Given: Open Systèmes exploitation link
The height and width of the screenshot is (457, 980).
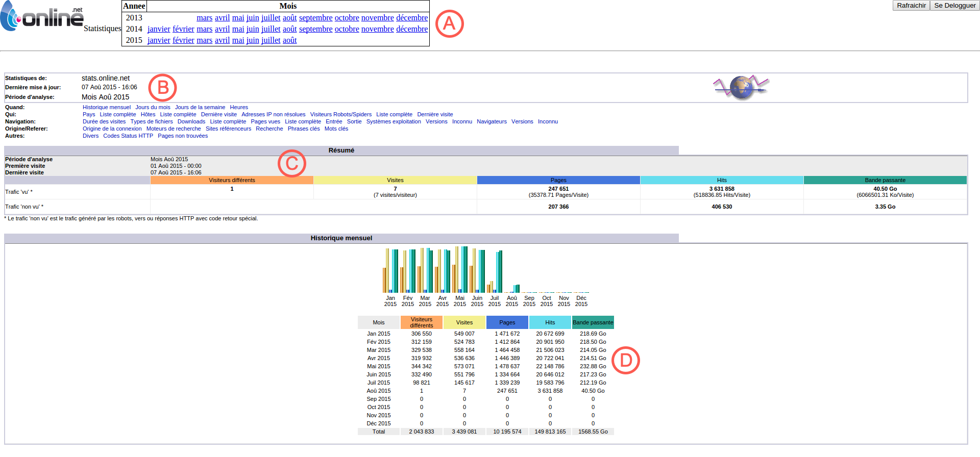Looking at the screenshot, I should pos(393,121).
